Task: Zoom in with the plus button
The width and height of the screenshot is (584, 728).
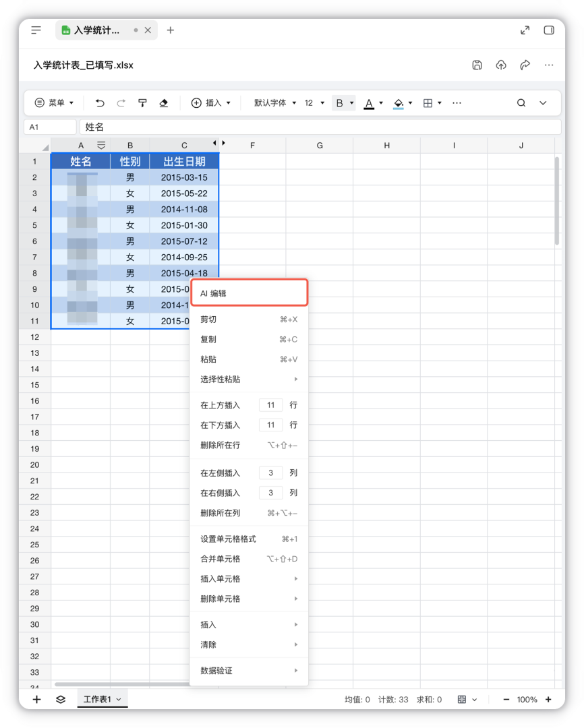Action: tap(549, 699)
